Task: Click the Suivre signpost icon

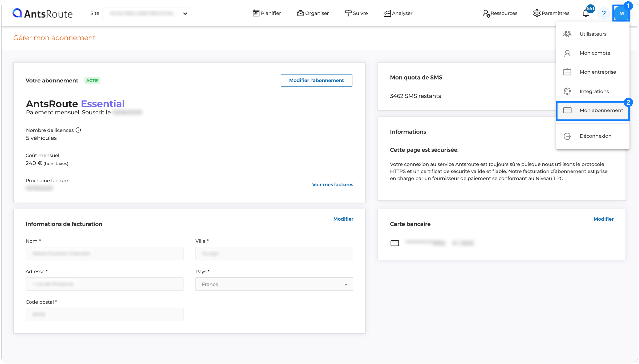Action: point(348,13)
